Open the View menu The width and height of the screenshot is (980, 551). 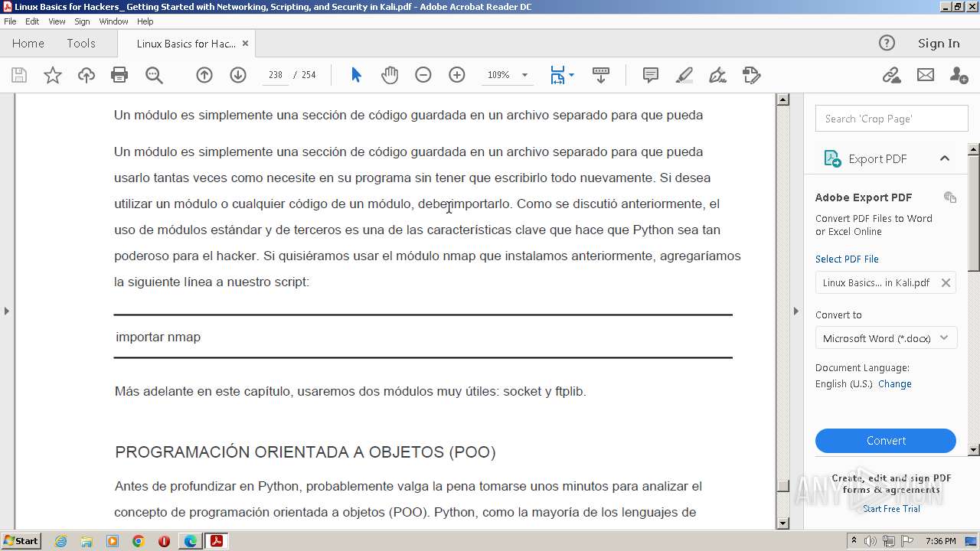click(x=57, y=21)
